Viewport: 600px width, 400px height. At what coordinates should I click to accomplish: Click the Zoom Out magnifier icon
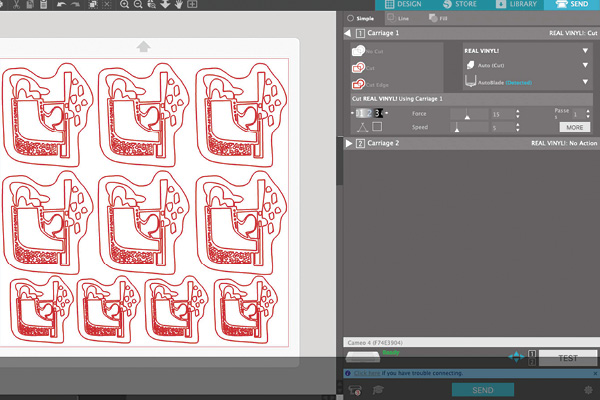pos(138,4)
